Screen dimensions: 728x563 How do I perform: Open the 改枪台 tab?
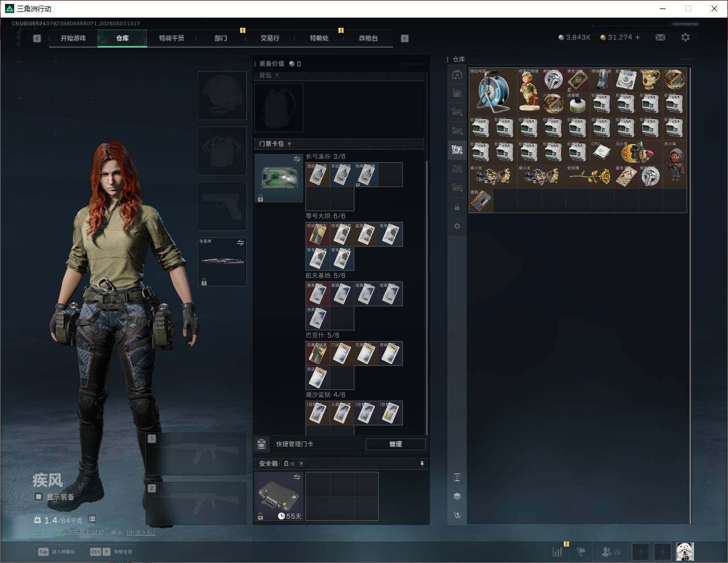pos(368,38)
